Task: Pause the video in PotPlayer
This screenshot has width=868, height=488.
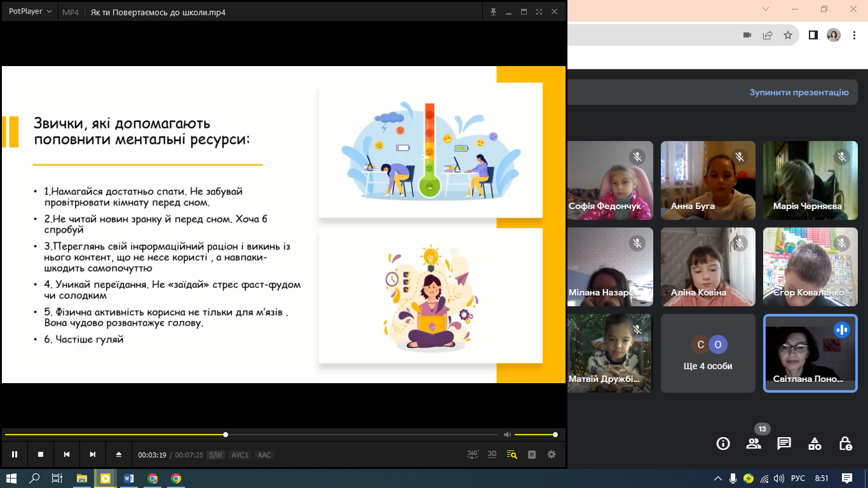Action: coord(15,454)
